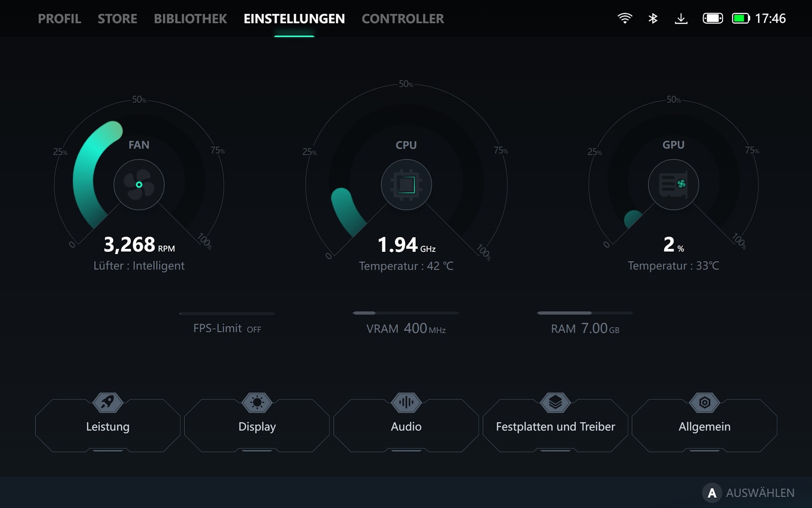Switch to the PROFIL tab
This screenshot has width=812, height=508.
coord(59,19)
